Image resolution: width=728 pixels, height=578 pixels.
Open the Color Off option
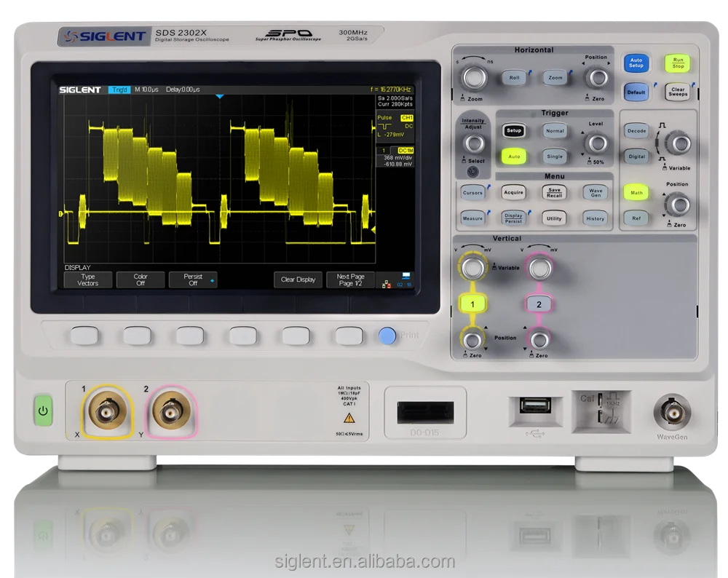(141, 279)
